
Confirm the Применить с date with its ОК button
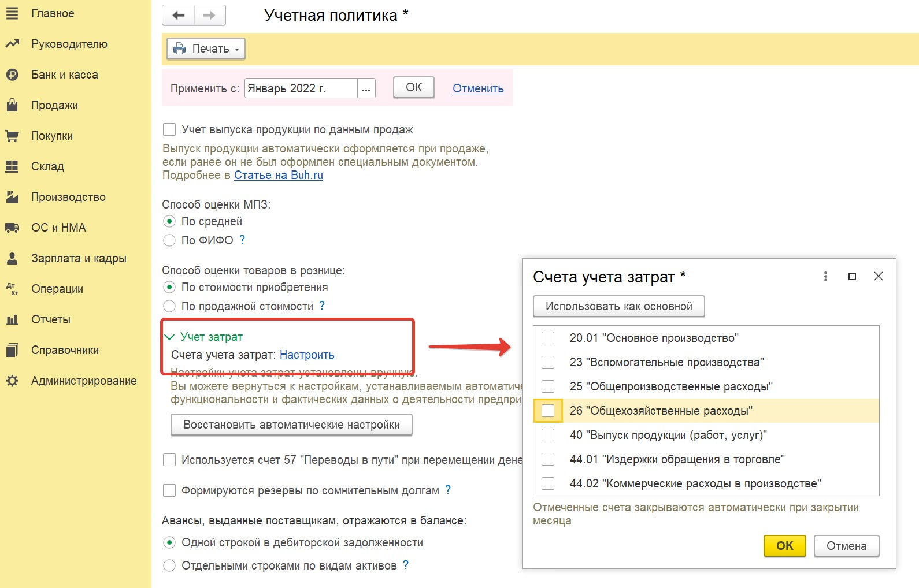pos(414,87)
